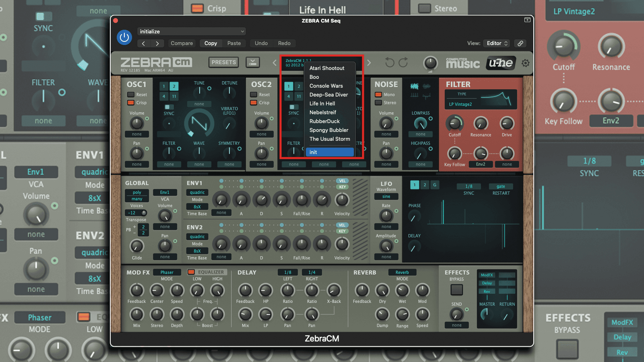Toggle OSC1 Crisp

[x=131, y=103]
